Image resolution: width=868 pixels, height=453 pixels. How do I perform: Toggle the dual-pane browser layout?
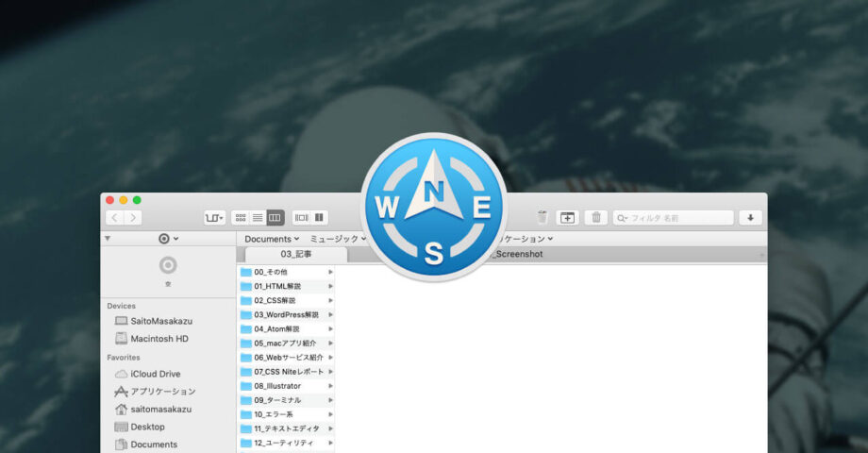(302, 218)
